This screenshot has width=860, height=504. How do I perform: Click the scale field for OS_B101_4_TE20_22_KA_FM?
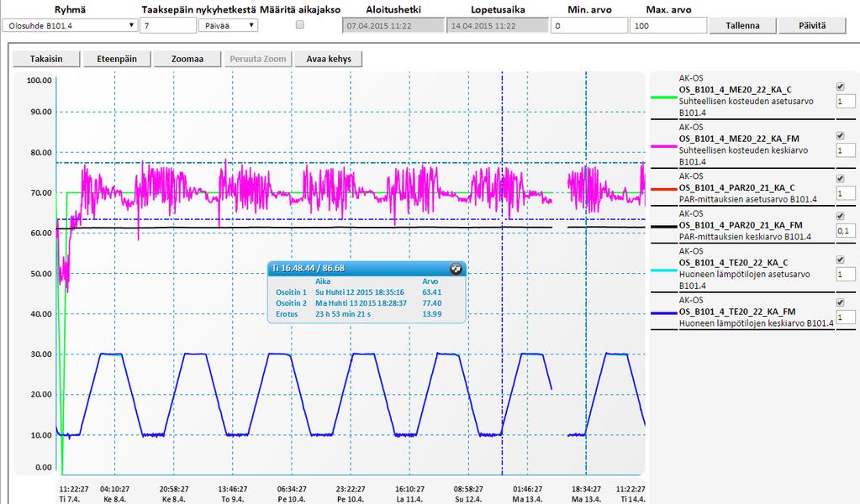[845, 318]
